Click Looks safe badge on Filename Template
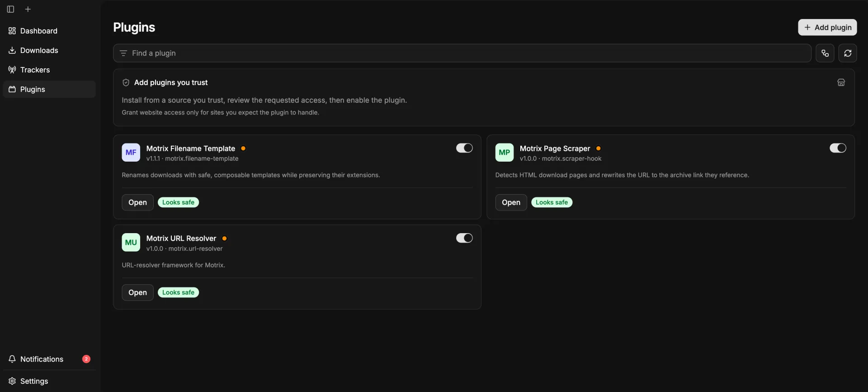The image size is (868, 392). point(178,202)
